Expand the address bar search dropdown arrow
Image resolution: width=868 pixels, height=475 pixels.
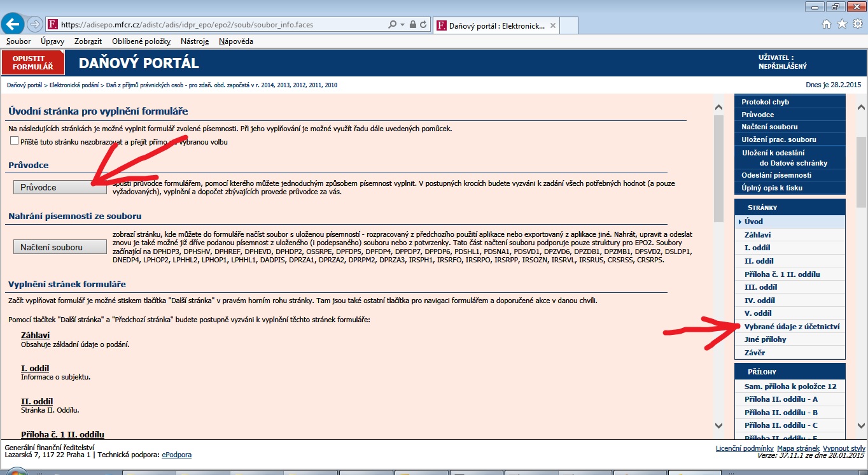pyautogui.click(x=402, y=25)
